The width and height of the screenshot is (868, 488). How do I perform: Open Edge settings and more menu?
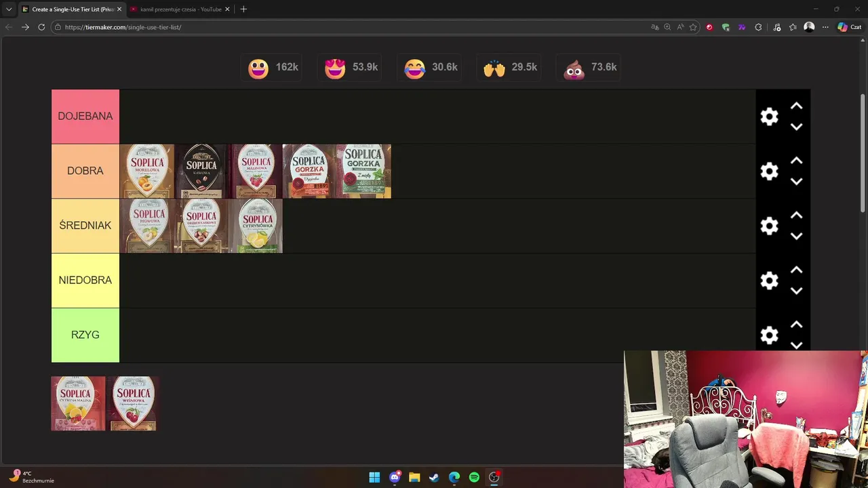825,27
